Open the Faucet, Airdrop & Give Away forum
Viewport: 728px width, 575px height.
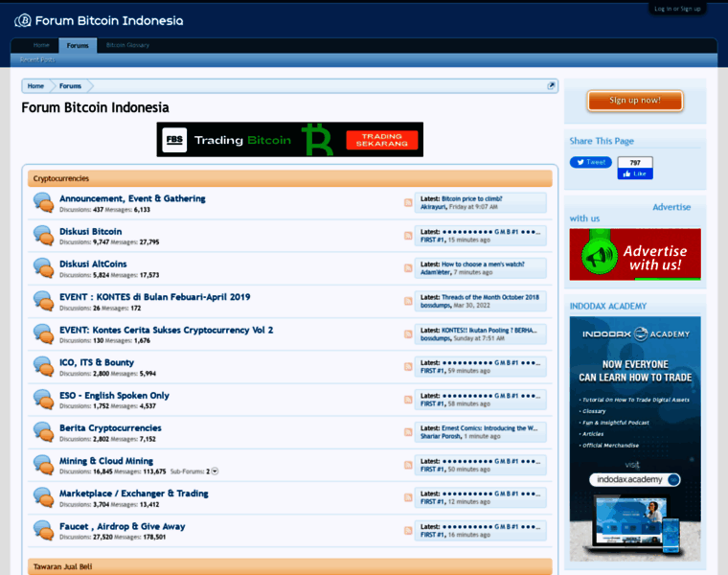click(122, 526)
